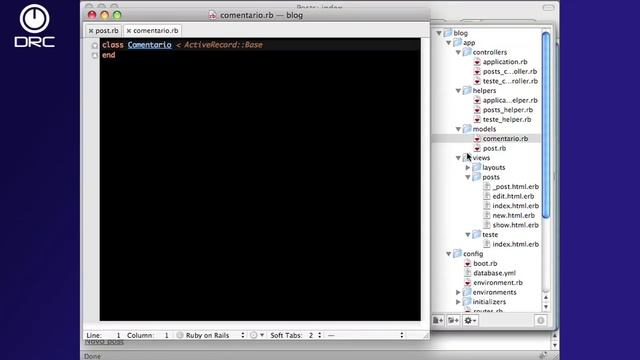Viewport: 640px width, 360px height.
Task: Expand the layouts folder
Action: (x=468, y=167)
